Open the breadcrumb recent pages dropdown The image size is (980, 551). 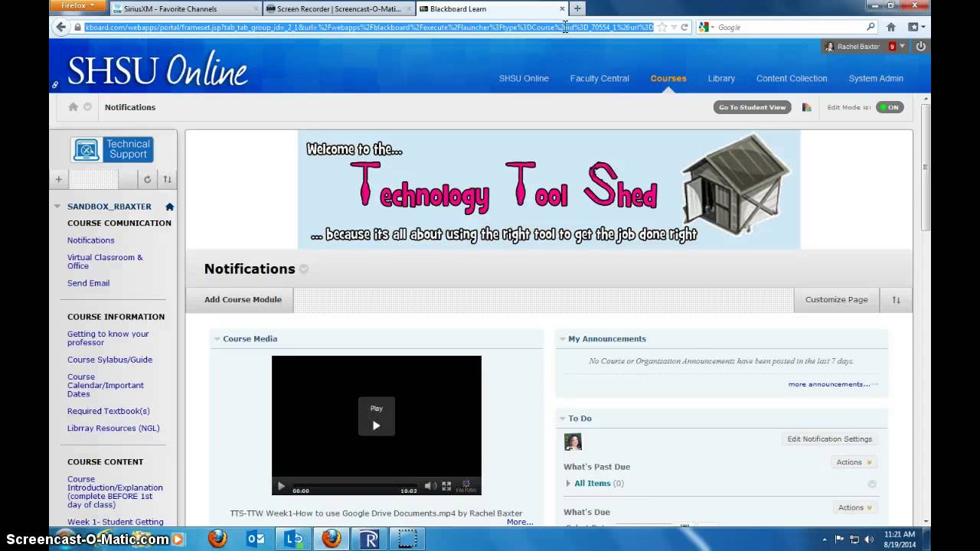87,107
